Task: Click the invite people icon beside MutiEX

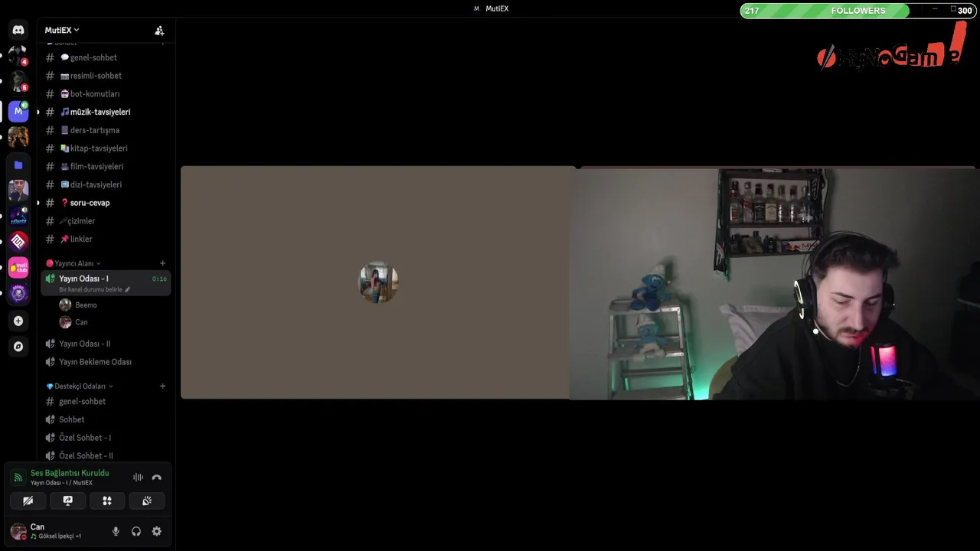Action: tap(159, 31)
